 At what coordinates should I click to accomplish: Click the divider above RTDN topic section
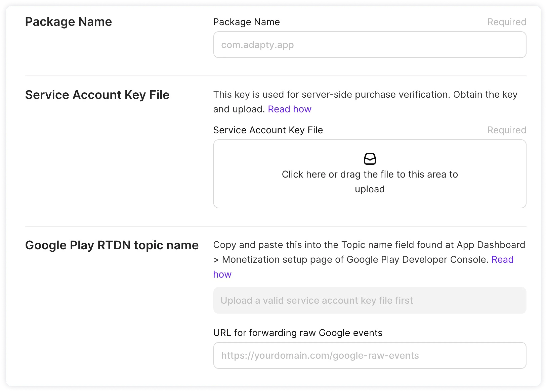tap(275, 226)
